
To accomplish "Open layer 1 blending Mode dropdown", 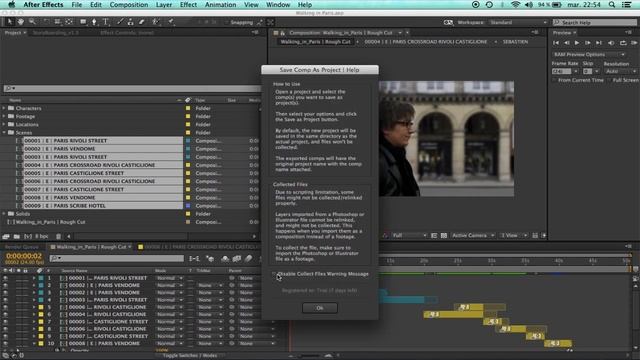I will pyautogui.click(x=169, y=278).
